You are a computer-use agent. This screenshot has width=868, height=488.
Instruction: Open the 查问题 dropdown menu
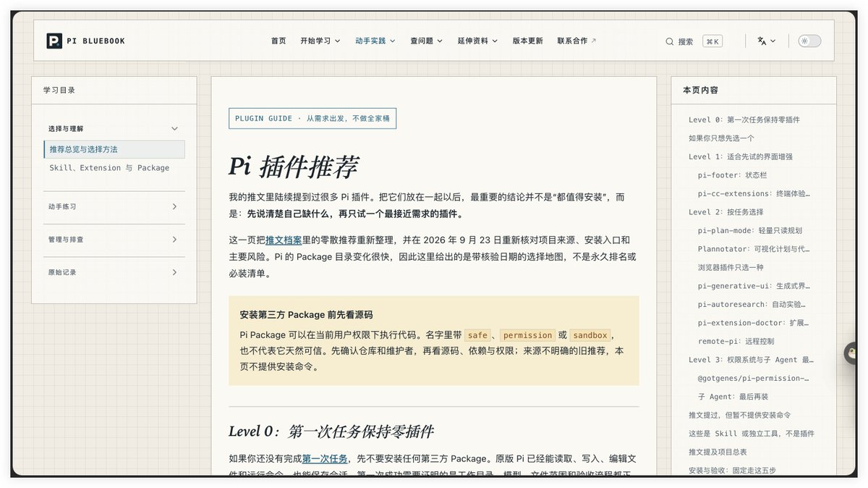[x=426, y=41]
